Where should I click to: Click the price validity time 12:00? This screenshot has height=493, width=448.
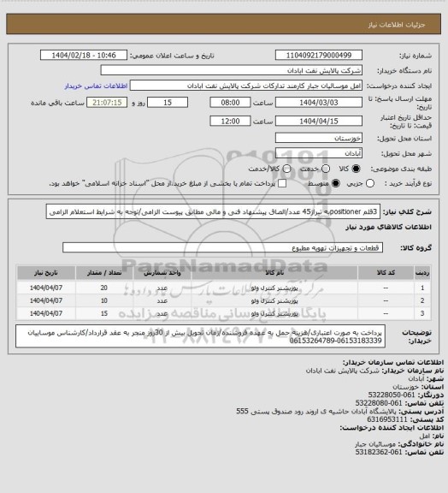click(230, 121)
